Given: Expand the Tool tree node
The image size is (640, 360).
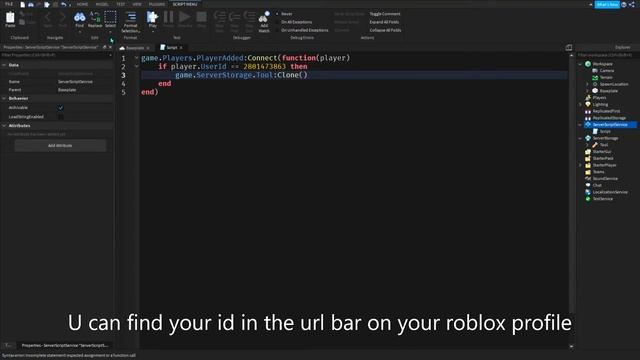Looking at the screenshot, I should pyautogui.click(x=587, y=145).
